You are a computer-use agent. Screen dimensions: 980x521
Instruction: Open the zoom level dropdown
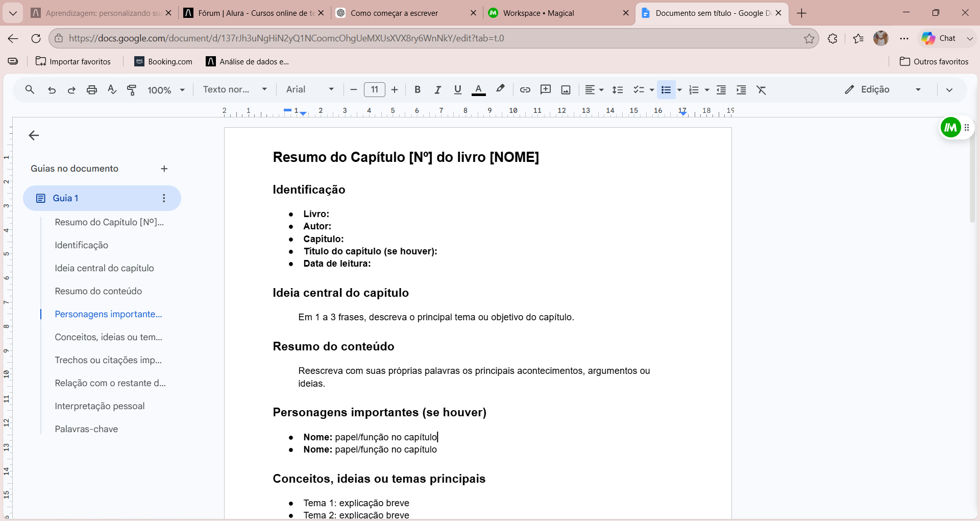(x=166, y=90)
